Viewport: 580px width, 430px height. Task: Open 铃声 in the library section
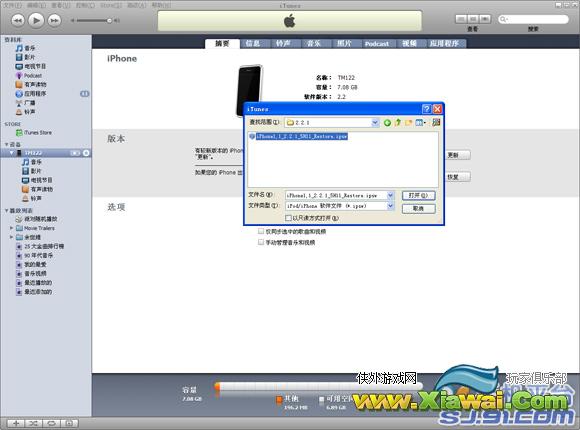click(x=25, y=112)
